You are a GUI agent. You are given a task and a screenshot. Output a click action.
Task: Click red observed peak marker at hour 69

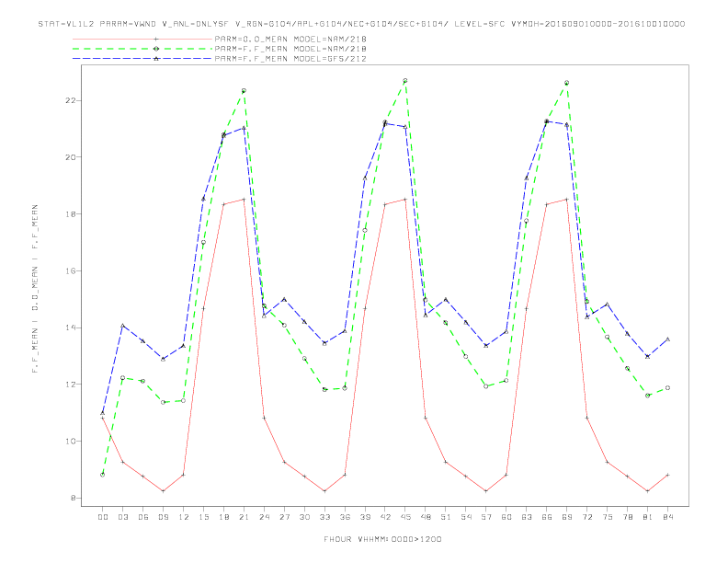click(x=567, y=200)
